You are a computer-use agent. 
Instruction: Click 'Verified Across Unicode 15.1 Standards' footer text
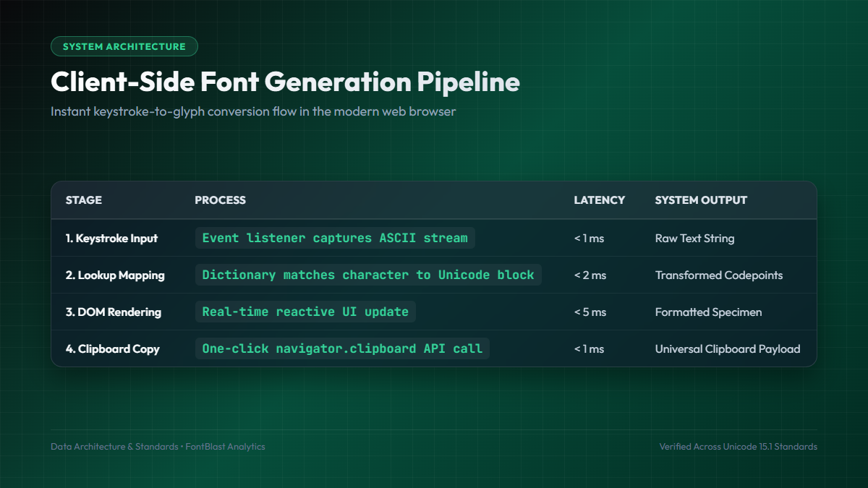pyautogui.click(x=738, y=447)
